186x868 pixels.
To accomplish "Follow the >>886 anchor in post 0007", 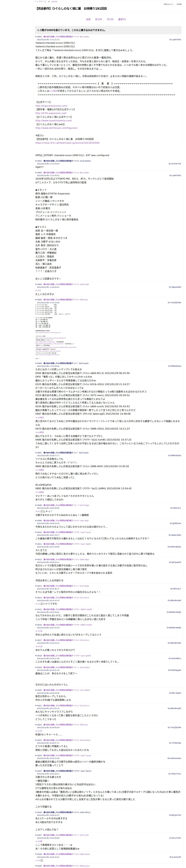I will [x=40, y=470].
